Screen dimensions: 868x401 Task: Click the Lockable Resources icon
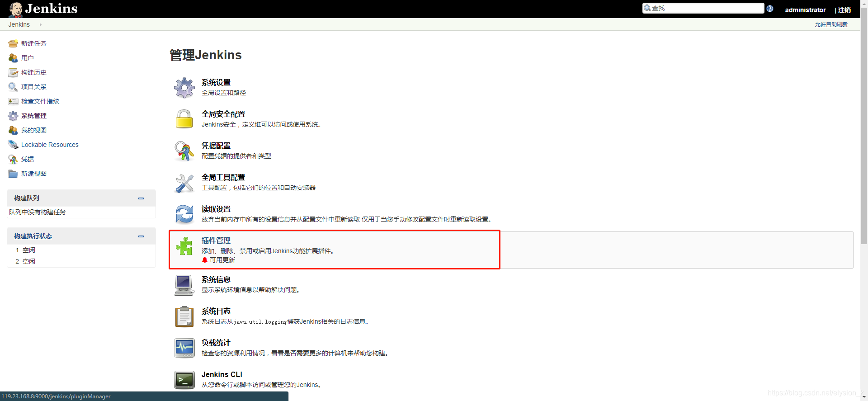click(x=13, y=145)
